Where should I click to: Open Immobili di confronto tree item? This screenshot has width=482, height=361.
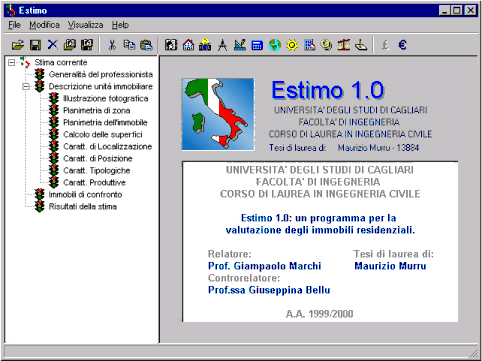coord(85,195)
